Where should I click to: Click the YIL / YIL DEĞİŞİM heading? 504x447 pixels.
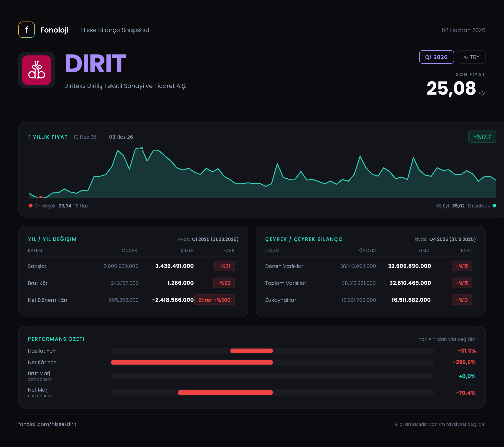pos(52,239)
